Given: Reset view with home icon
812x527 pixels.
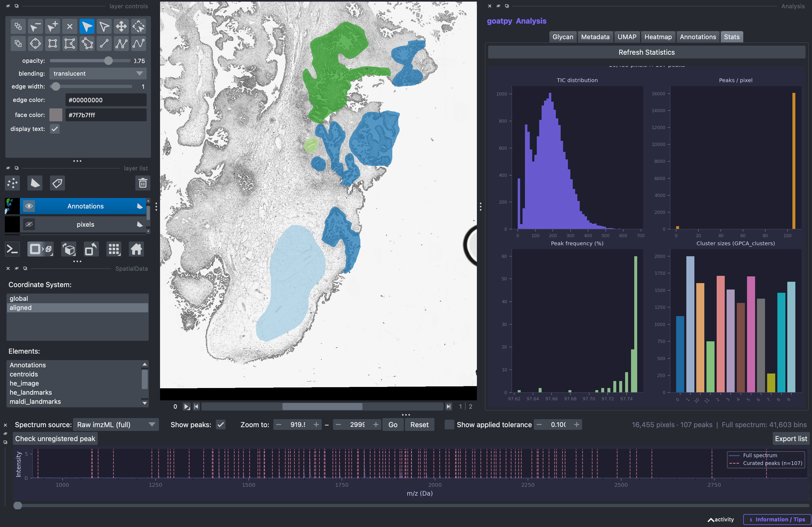Looking at the screenshot, I should 136,249.
